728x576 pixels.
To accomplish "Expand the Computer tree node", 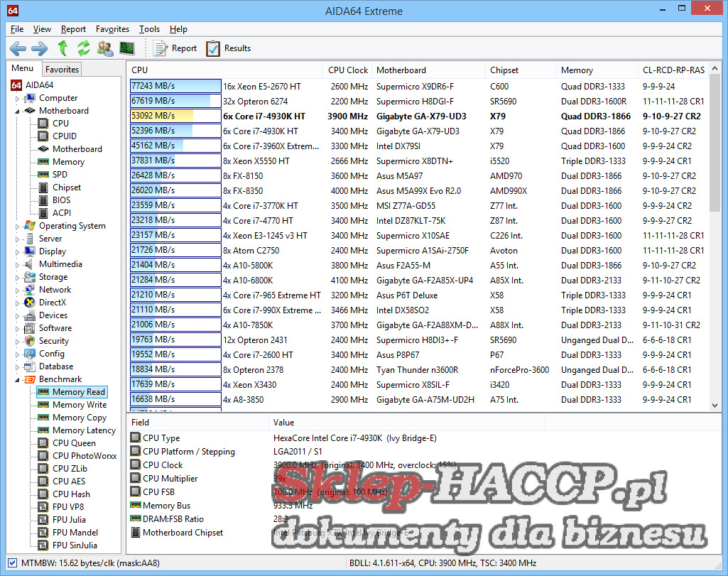I will [x=17, y=99].
